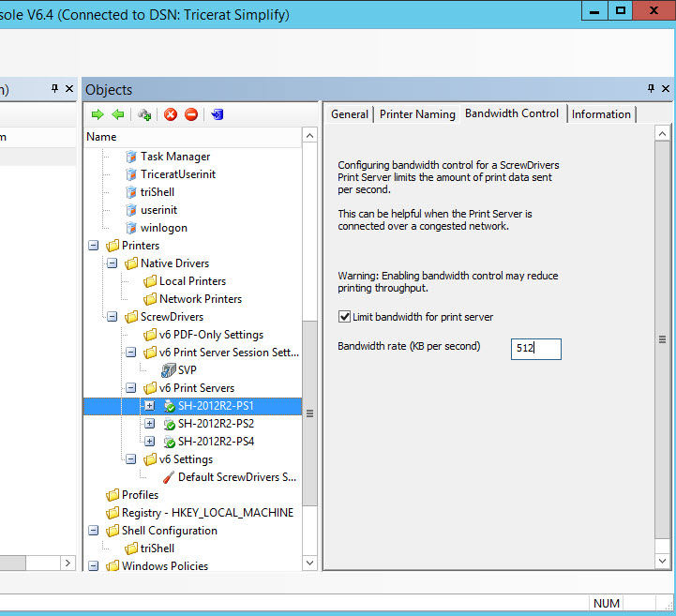This screenshot has height=616, width=676.
Task: Click the red X delete icon
Action: point(171,114)
